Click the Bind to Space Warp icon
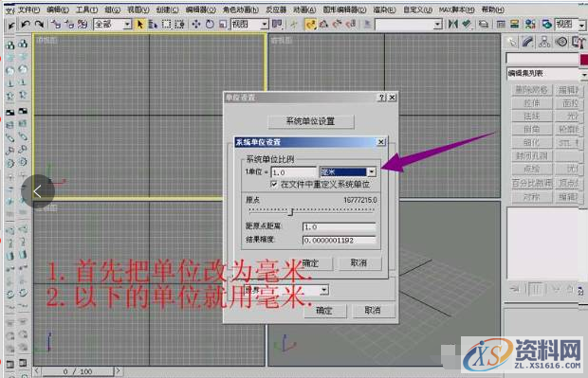The image size is (588, 378). tap(83, 25)
